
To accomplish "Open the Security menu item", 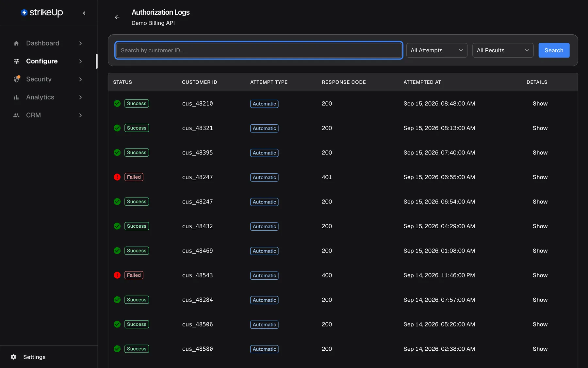I will coord(48,79).
